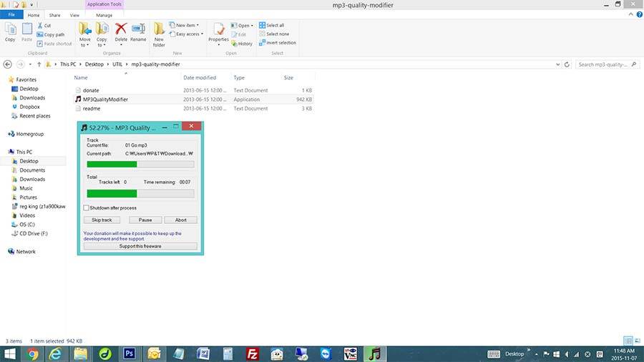Select the MP3QualityModifier application file
This screenshot has width=644, height=362.
point(106,99)
